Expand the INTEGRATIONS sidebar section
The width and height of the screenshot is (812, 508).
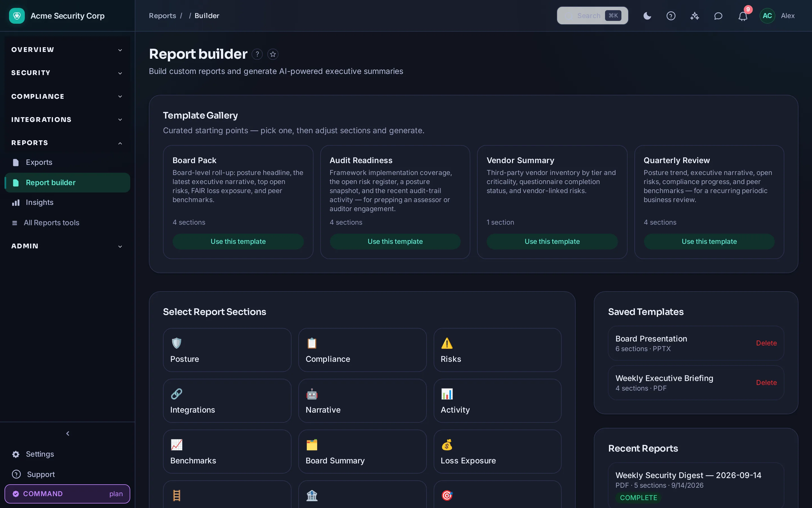67,120
